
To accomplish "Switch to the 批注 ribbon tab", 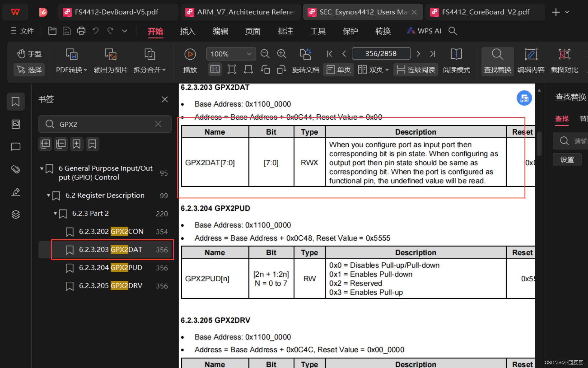I will (x=285, y=31).
